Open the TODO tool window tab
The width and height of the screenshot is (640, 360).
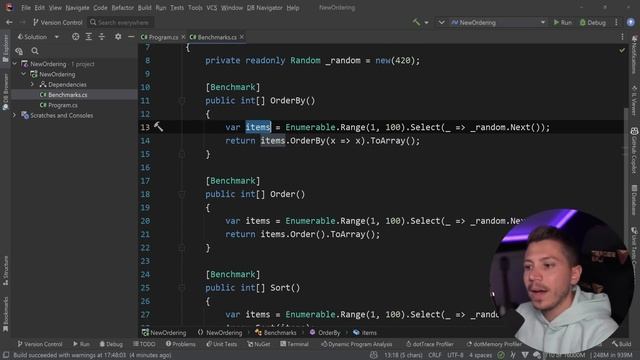[144, 344]
